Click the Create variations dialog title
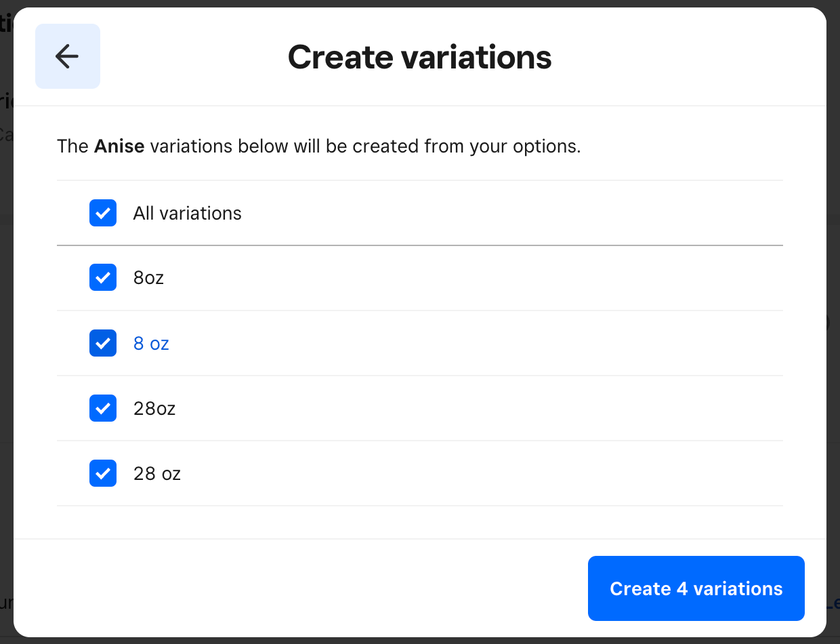Image resolution: width=840 pixels, height=644 pixels. click(419, 57)
